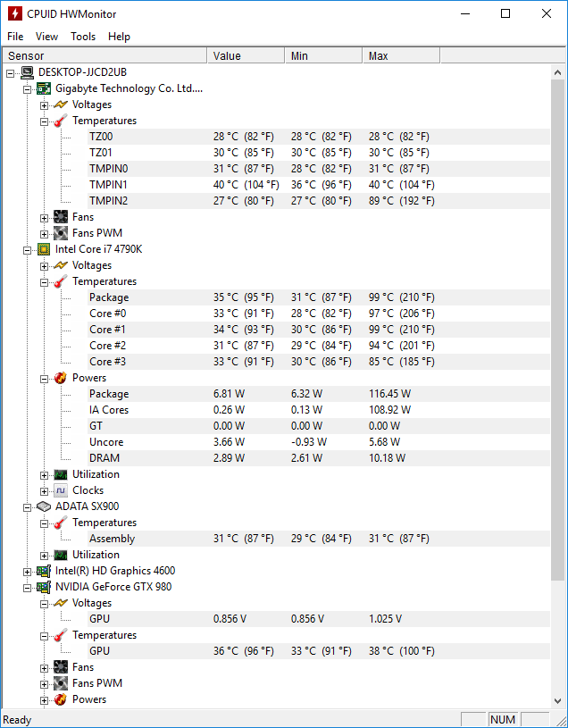Click the GTX 980 Fans fan icon
The image size is (568, 728).
click(61, 667)
